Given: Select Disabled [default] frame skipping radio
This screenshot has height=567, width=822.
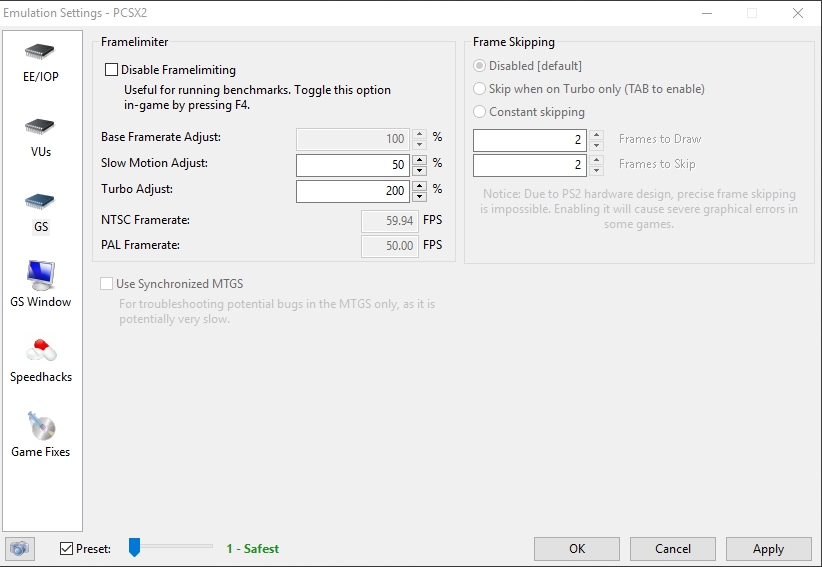Looking at the screenshot, I should [x=479, y=66].
